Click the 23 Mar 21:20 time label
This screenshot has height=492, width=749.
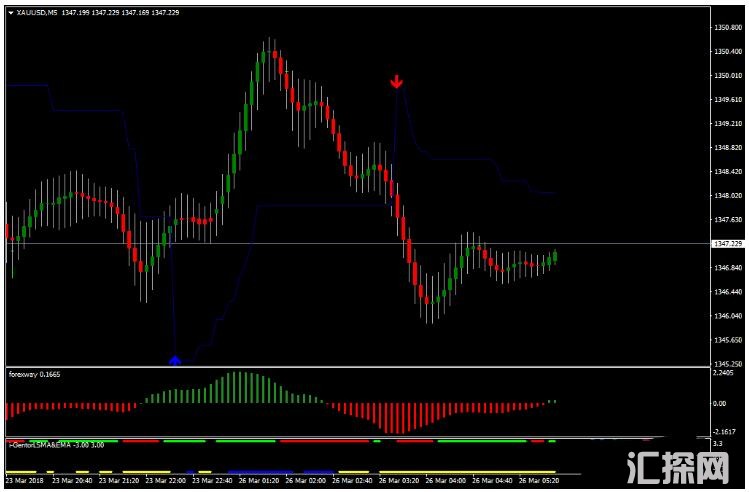119,481
